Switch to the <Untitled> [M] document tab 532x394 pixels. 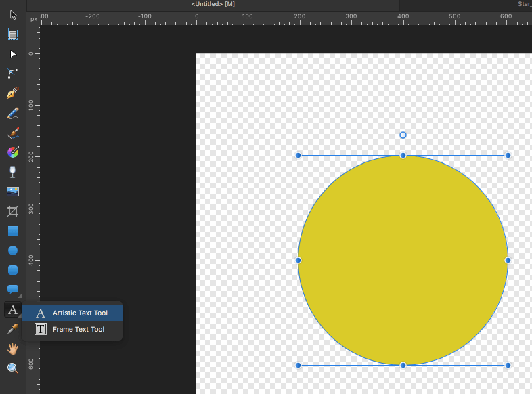point(213,5)
